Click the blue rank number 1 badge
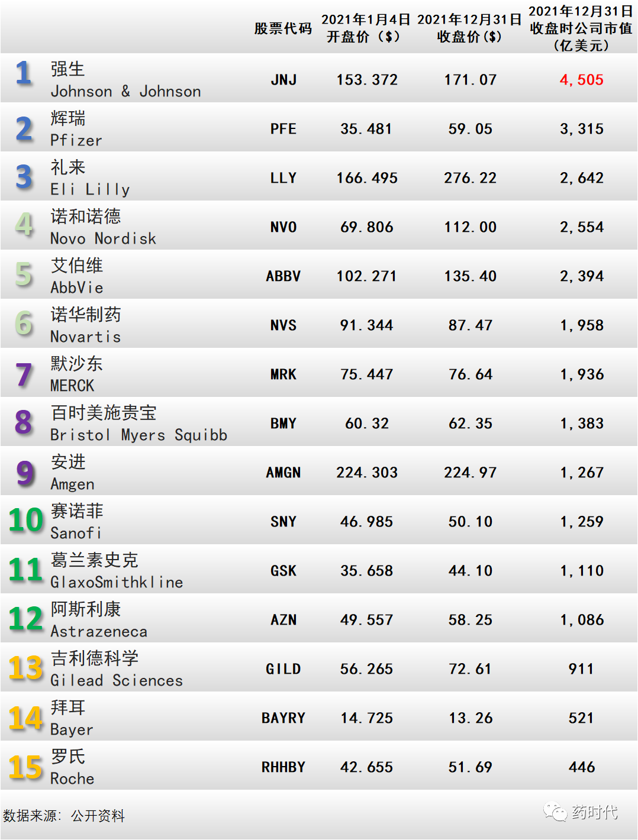Screen dimensions: 638x840 [24, 73]
